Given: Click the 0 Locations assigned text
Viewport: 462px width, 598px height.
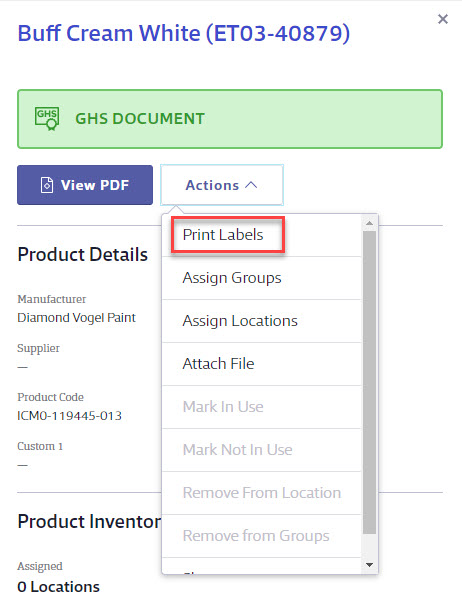Looking at the screenshot, I should (x=58, y=587).
